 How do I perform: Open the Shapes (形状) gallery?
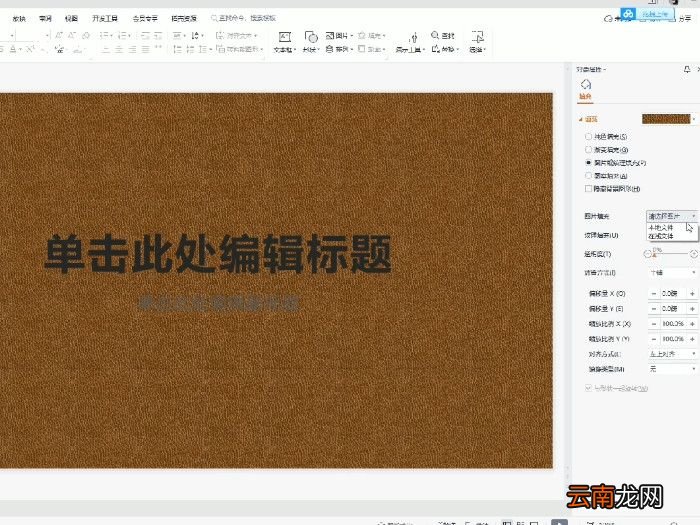click(311, 42)
